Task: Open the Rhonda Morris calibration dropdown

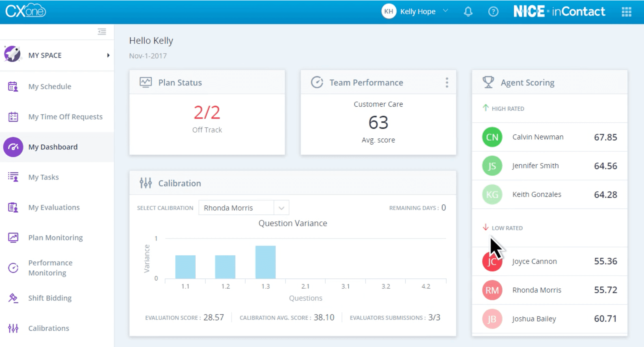Action: (x=282, y=208)
